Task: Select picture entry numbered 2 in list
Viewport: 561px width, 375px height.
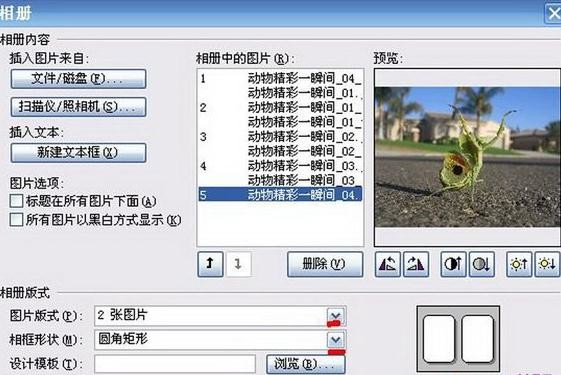Action: click(x=280, y=107)
